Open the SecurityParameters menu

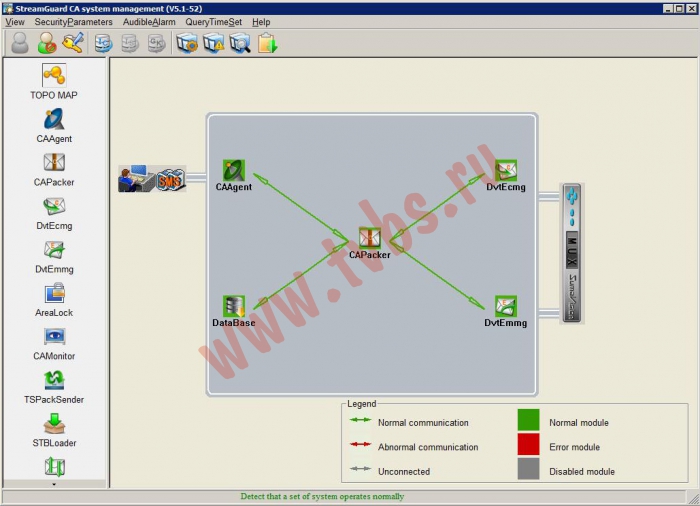pyautogui.click(x=74, y=22)
